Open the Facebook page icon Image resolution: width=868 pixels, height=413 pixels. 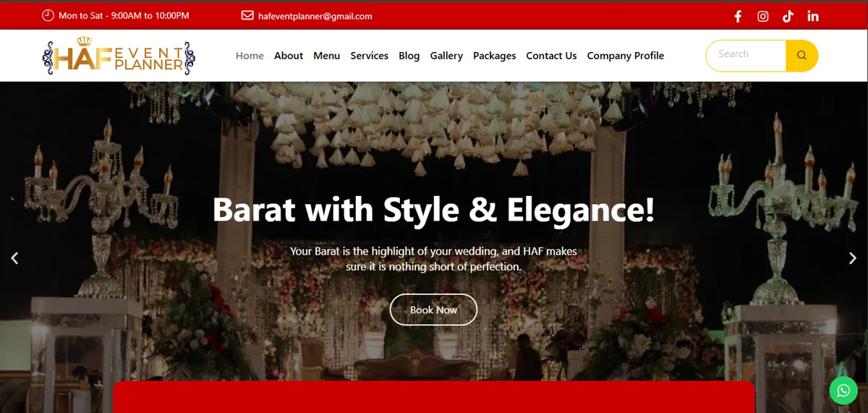coord(738,16)
